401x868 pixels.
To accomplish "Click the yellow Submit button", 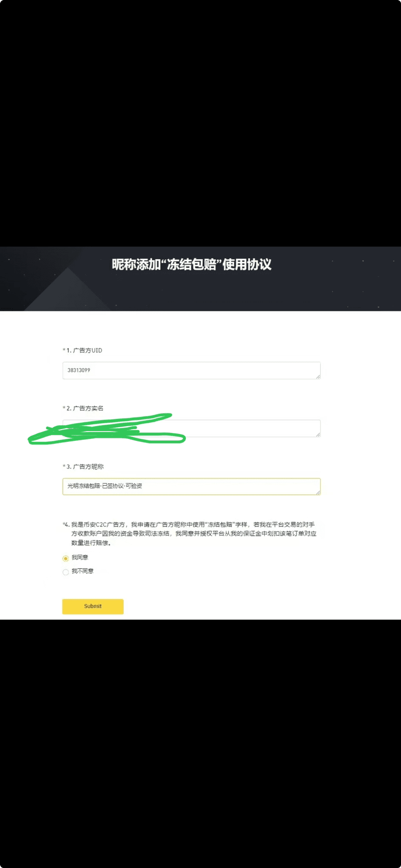I will coord(93,606).
